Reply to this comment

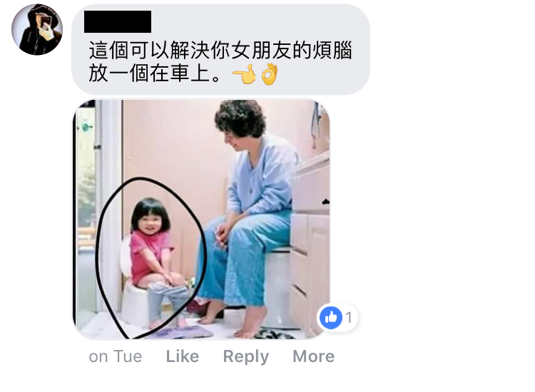tap(246, 357)
